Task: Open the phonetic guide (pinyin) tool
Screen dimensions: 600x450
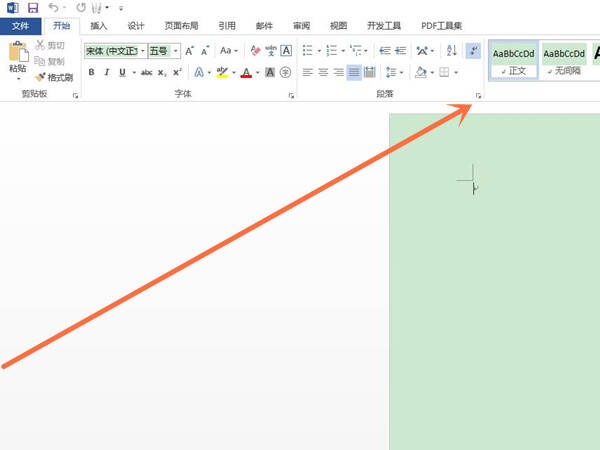Action: [x=271, y=51]
